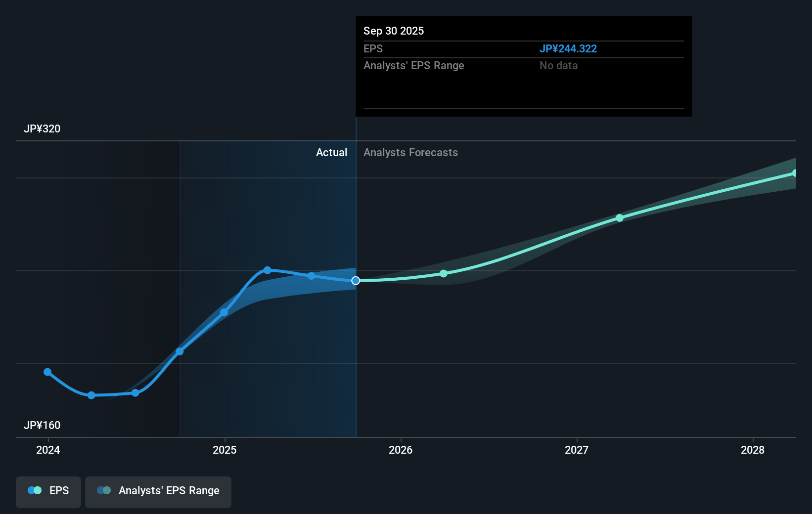Image resolution: width=812 pixels, height=514 pixels.
Task: Toggle the EPS series visibility
Action: (x=48, y=492)
